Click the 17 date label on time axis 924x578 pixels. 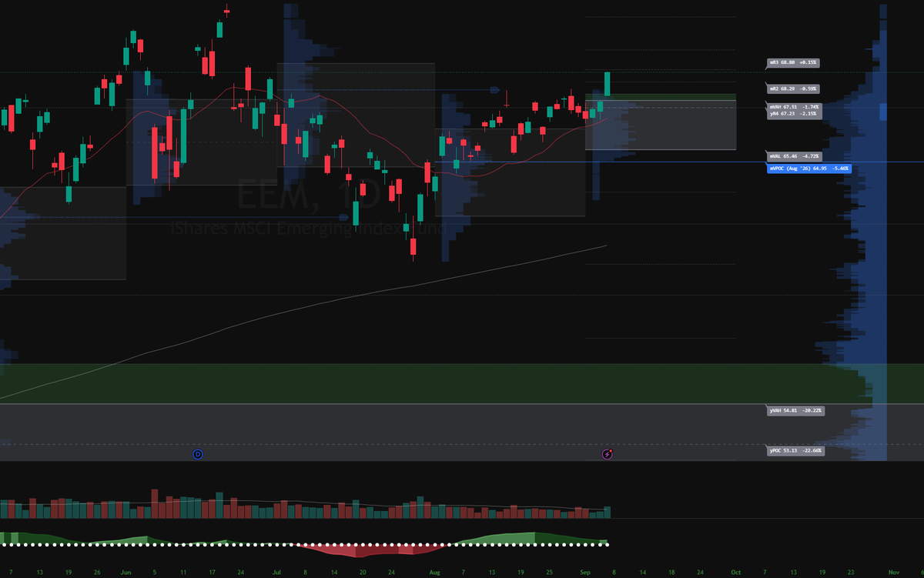pyautogui.click(x=213, y=573)
